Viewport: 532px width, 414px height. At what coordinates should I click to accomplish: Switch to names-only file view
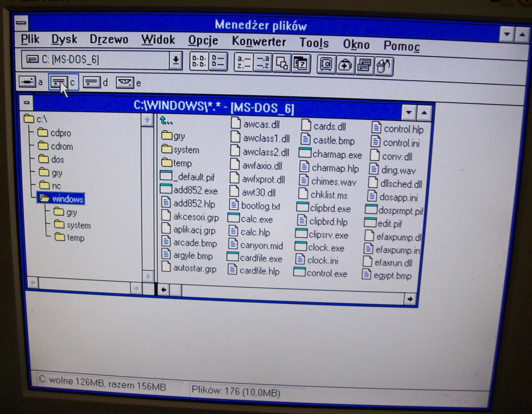(x=199, y=61)
